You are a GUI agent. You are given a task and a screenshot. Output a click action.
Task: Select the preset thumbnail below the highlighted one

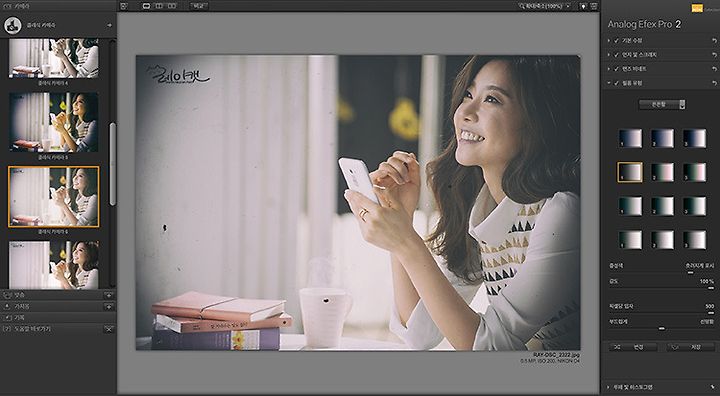tap(54, 265)
